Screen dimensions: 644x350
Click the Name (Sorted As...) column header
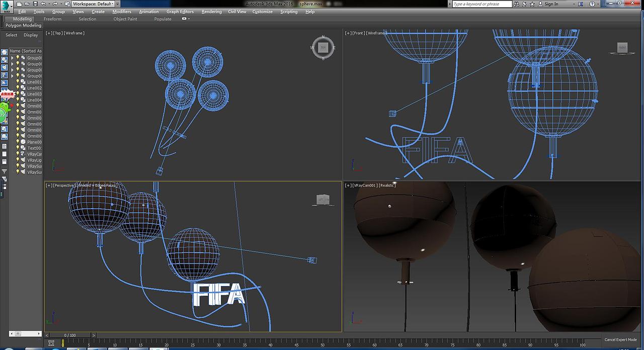26,51
